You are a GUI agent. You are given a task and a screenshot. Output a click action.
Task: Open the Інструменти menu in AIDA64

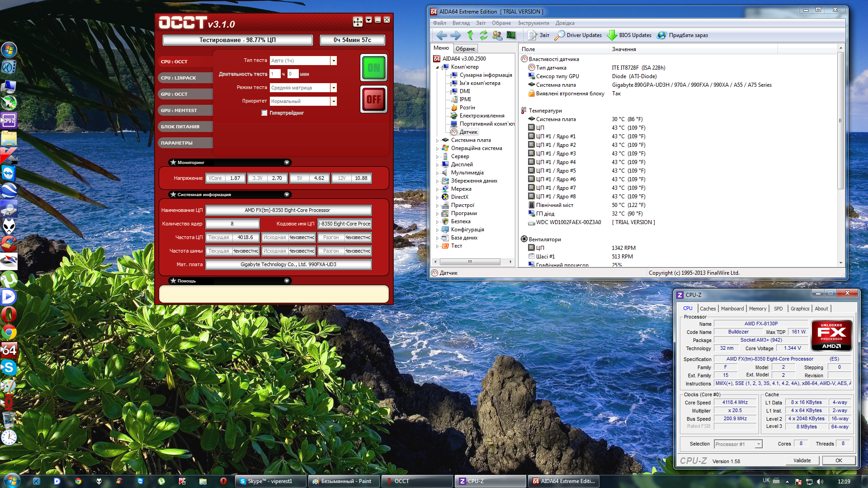click(x=533, y=23)
